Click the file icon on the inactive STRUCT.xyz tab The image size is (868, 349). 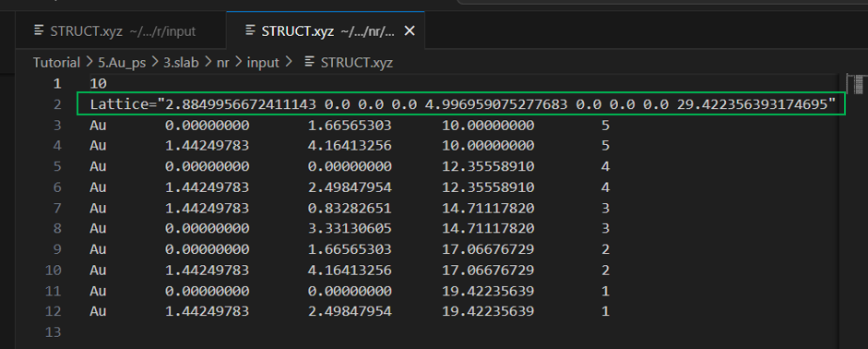pos(39,31)
